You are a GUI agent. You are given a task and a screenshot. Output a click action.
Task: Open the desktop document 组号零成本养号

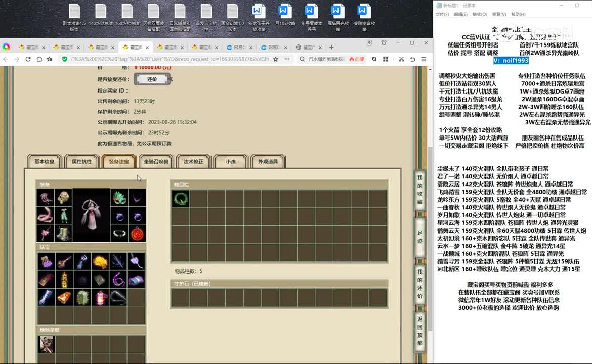312,17
